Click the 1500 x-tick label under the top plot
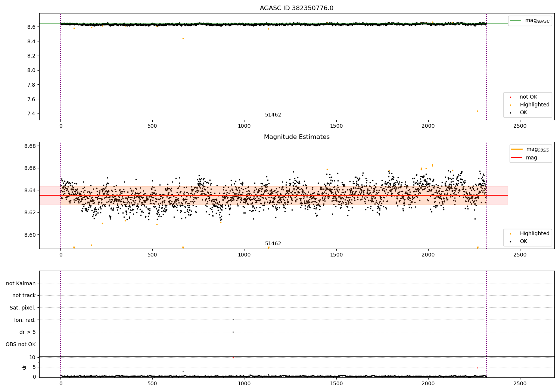This screenshot has height=392, width=560. (336, 126)
